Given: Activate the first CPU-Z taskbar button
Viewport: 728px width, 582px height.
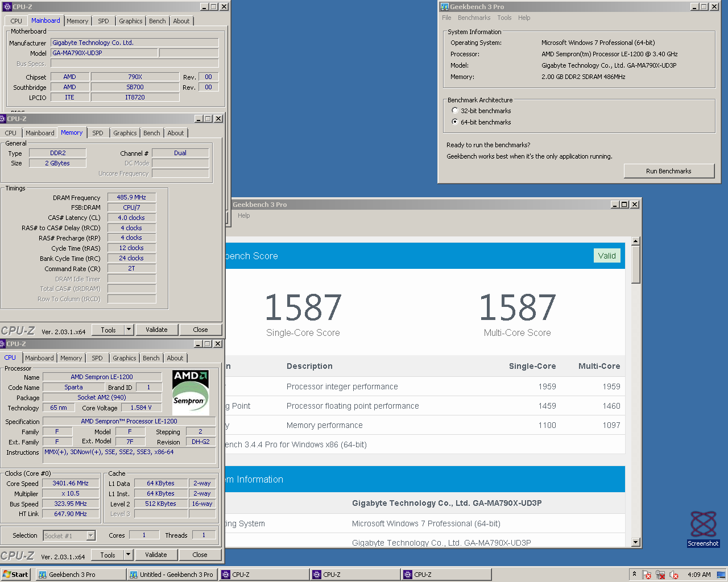Looking at the screenshot, I should point(264,575).
